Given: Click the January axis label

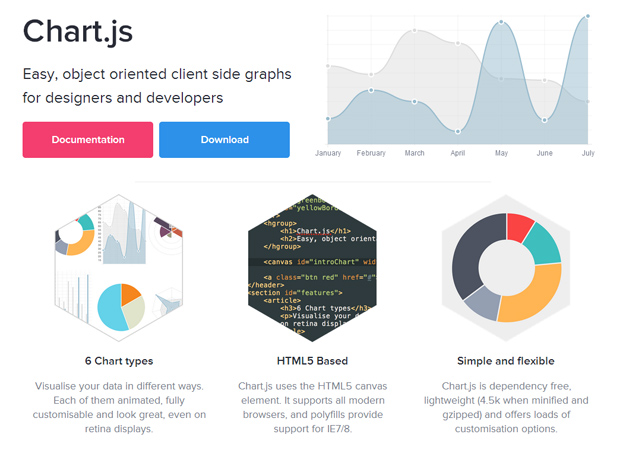Looking at the screenshot, I should (x=328, y=153).
